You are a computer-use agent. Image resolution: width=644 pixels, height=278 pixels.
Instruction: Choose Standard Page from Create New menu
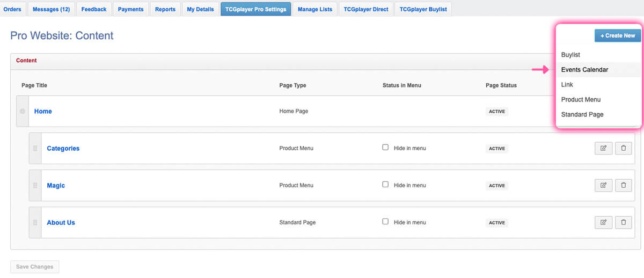click(x=598, y=115)
